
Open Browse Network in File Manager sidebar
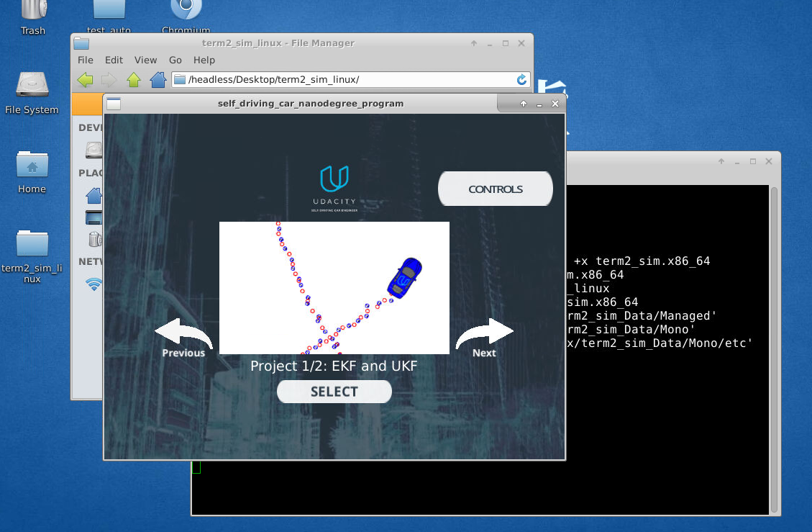[94, 284]
